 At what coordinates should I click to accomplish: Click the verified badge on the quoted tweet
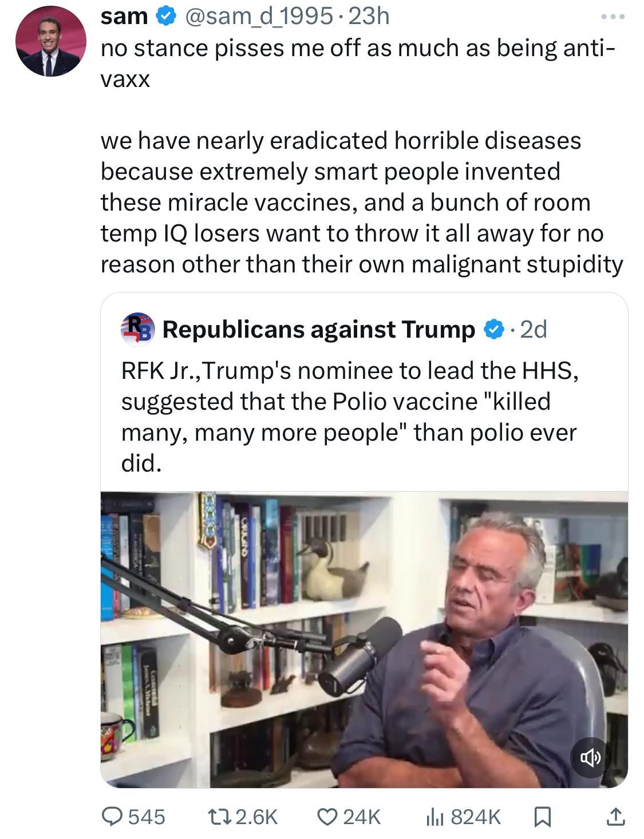(x=494, y=329)
